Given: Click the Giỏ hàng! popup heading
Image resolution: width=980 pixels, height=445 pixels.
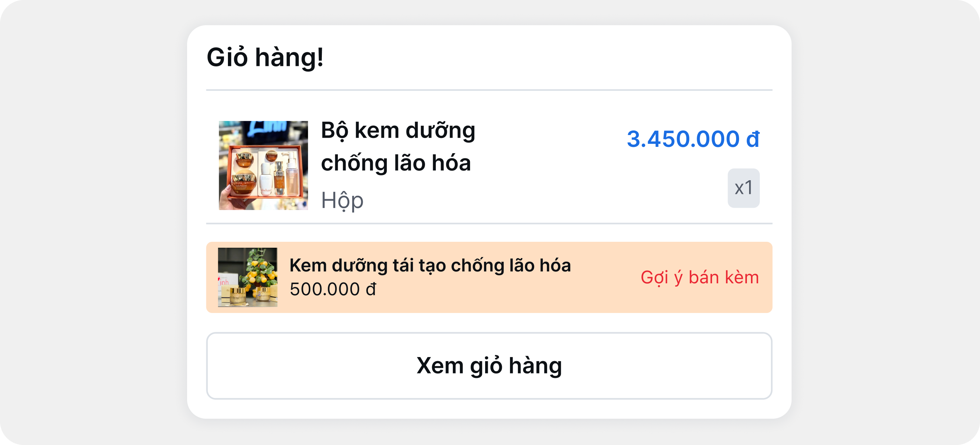Looking at the screenshot, I should pyautogui.click(x=265, y=57).
